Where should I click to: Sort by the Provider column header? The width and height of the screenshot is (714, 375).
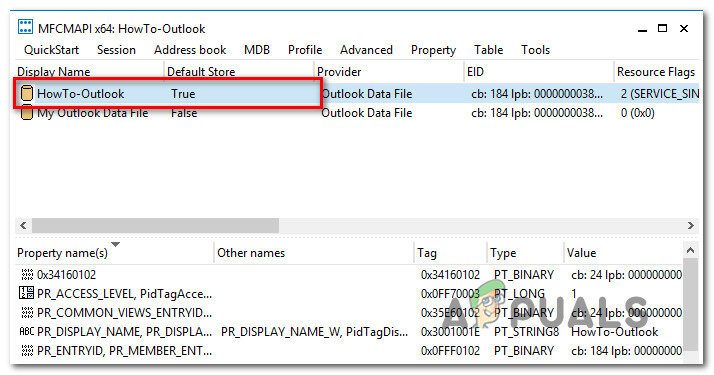pyautogui.click(x=389, y=71)
